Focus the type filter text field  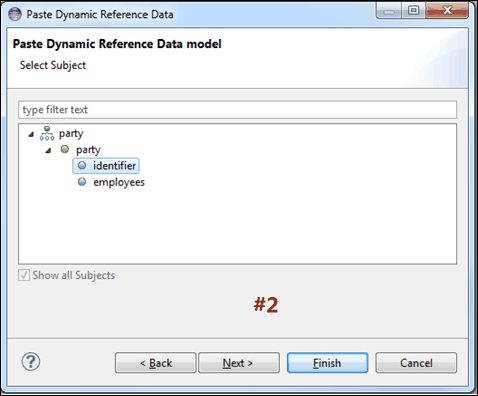click(237, 110)
